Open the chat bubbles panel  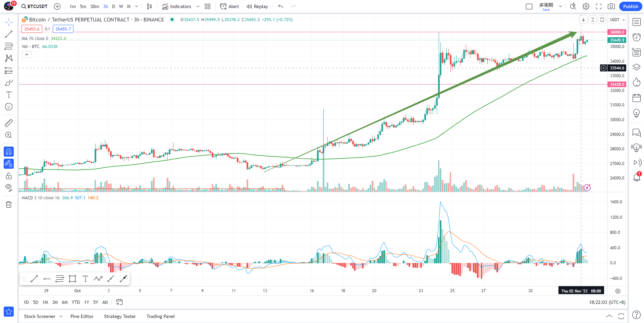(x=637, y=132)
